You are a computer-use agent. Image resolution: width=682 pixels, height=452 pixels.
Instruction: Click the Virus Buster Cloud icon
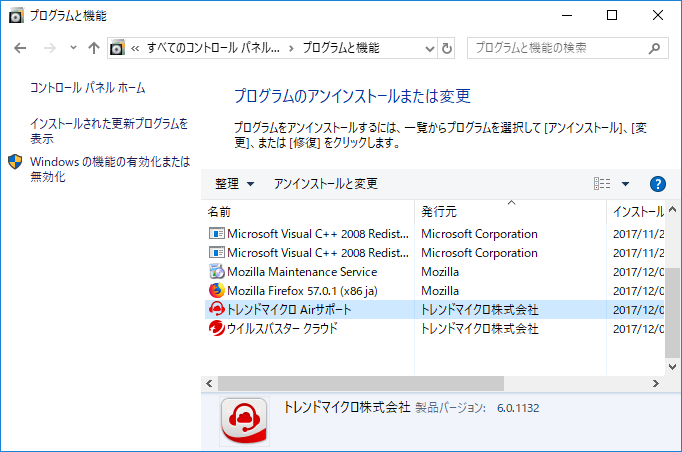coord(217,329)
